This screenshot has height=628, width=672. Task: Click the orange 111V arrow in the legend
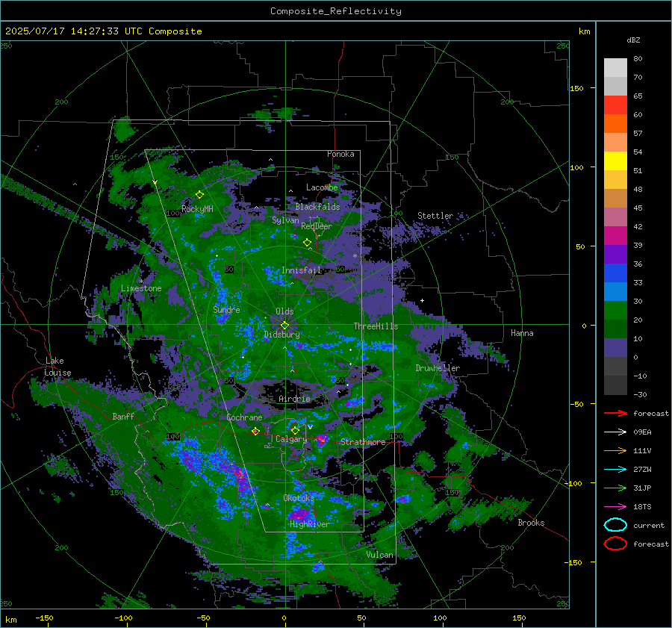(x=615, y=450)
